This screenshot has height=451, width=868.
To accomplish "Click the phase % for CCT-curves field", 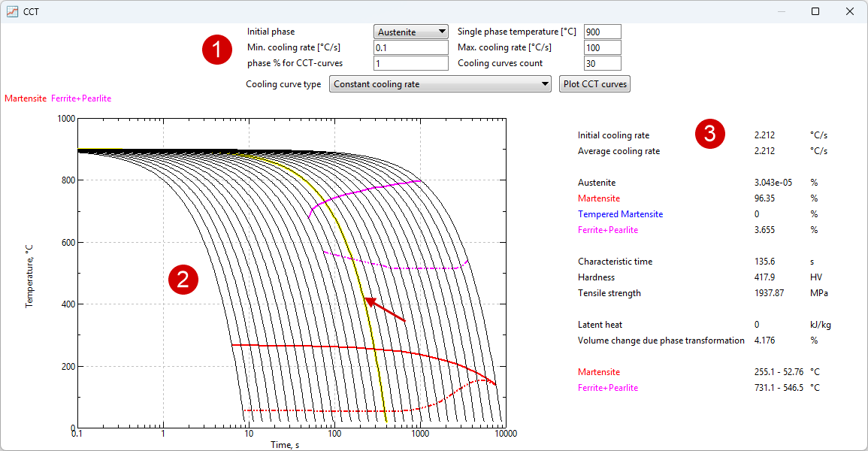I will tap(411, 63).
